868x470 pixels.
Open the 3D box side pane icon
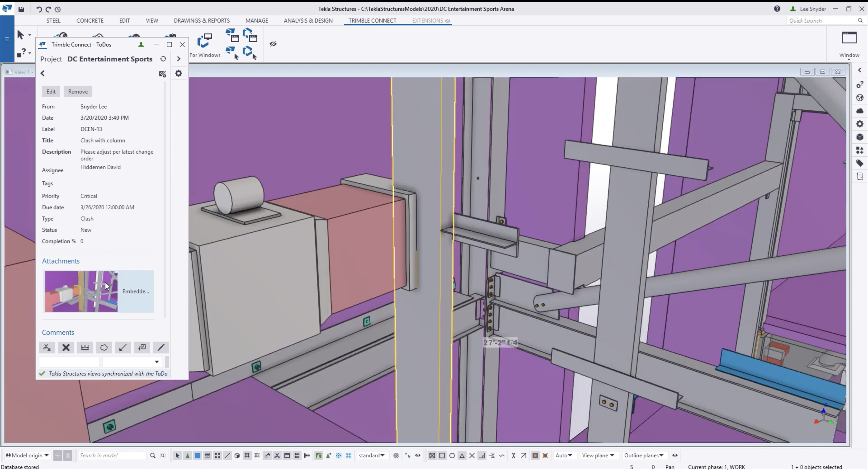(x=860, y=137)
